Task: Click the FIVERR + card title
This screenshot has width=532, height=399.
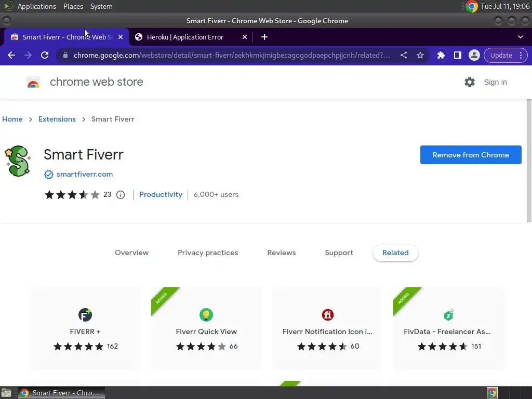Action: [x=85, y=331]
